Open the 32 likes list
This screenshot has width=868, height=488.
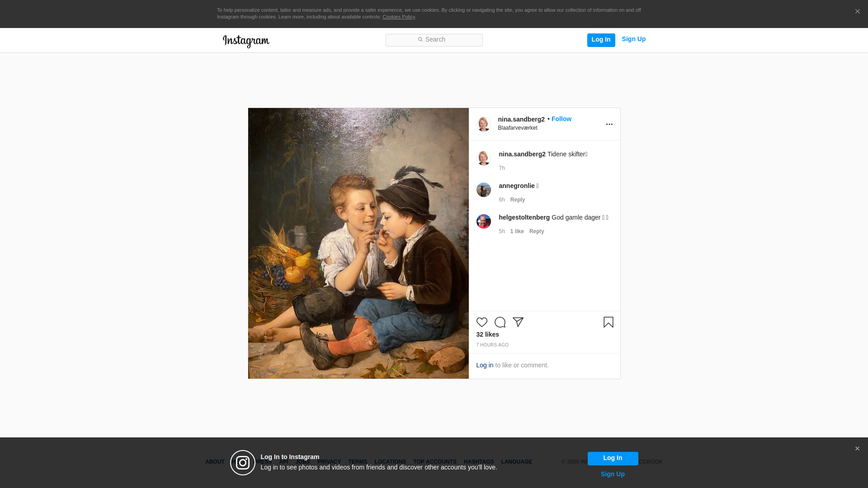[x=488, y=334]
